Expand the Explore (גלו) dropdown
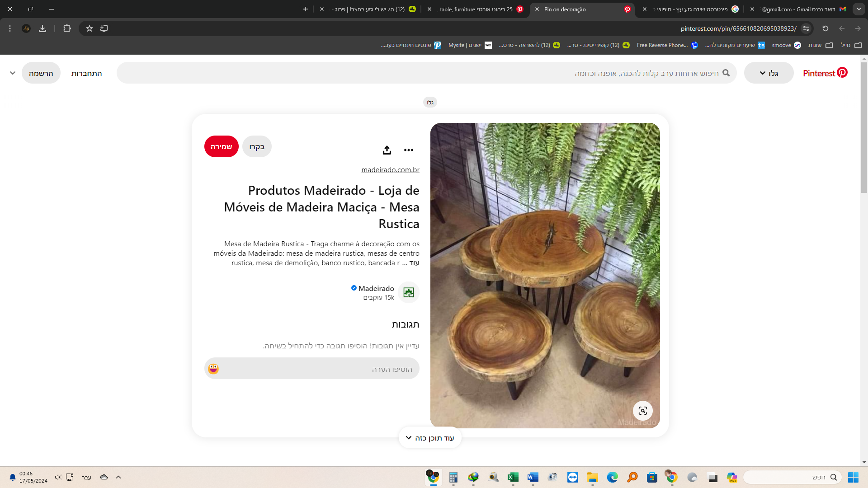Viewport: 868px width, 488px height. coord(769,73)
